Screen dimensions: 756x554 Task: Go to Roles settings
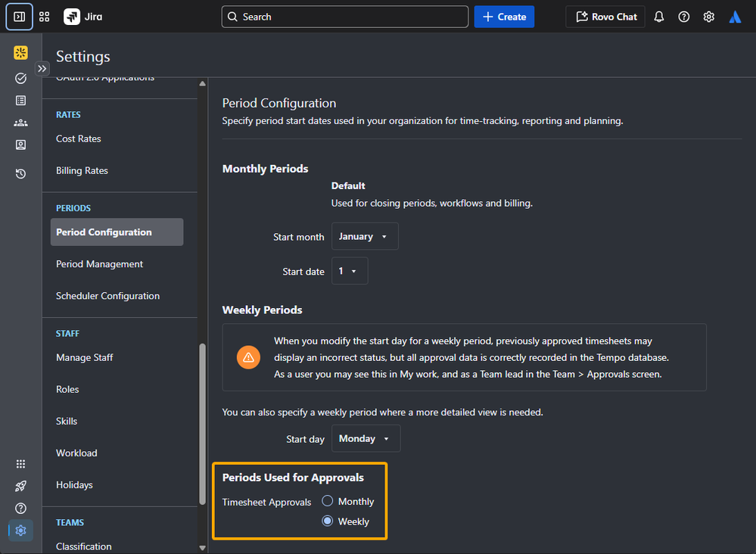point(67,390)
